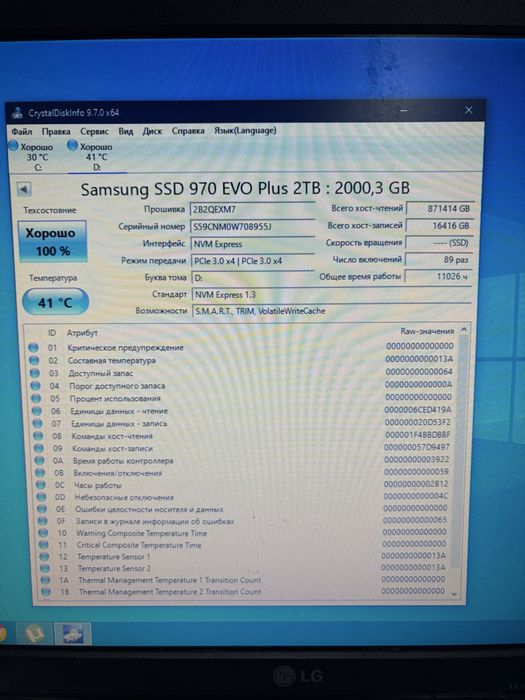Image resolution: width=525 pixels, height=700 pixels.
Task: Click status circle for Temperature Sensor 1
Action: [x=44, y=557]
